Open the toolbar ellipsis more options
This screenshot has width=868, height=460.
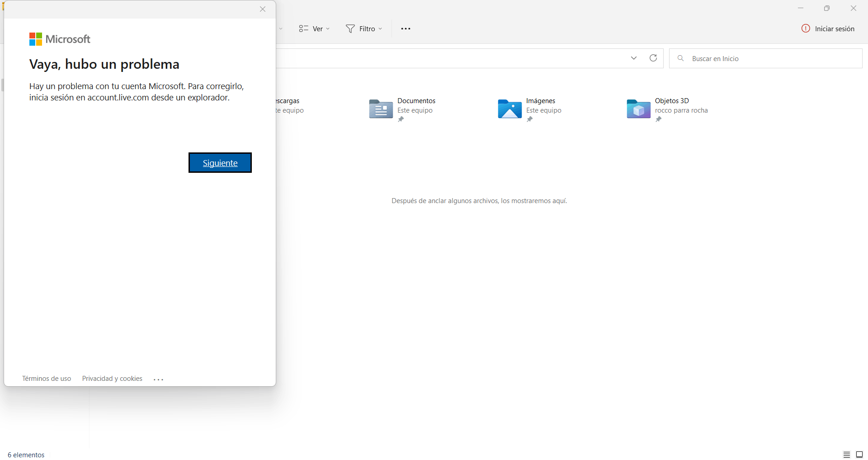pos(406,28)
